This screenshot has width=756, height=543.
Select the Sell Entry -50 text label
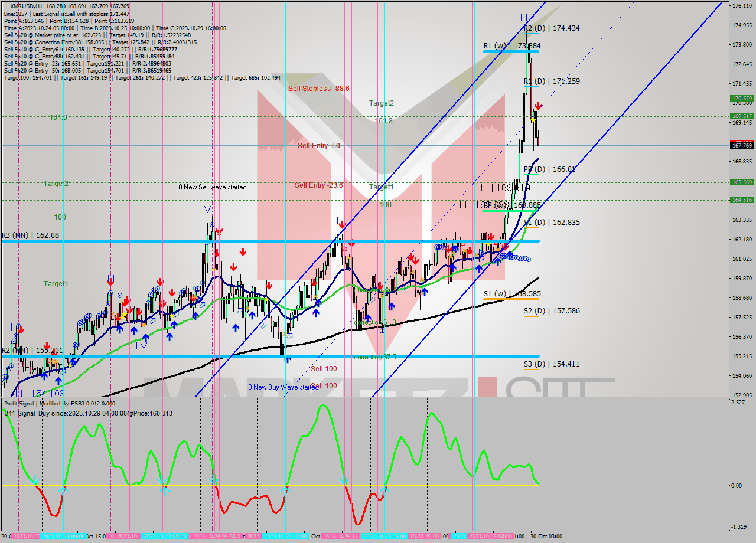pyautogui.click(x=318, y=146)
